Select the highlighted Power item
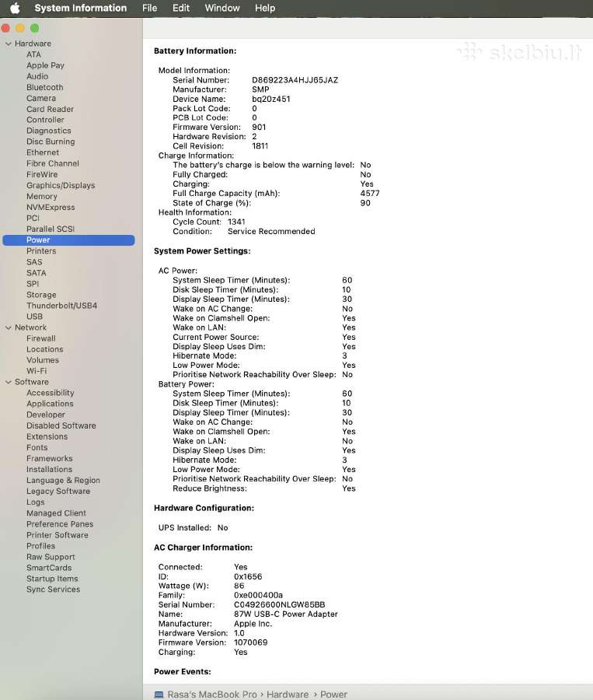 (x=68, y=240)
